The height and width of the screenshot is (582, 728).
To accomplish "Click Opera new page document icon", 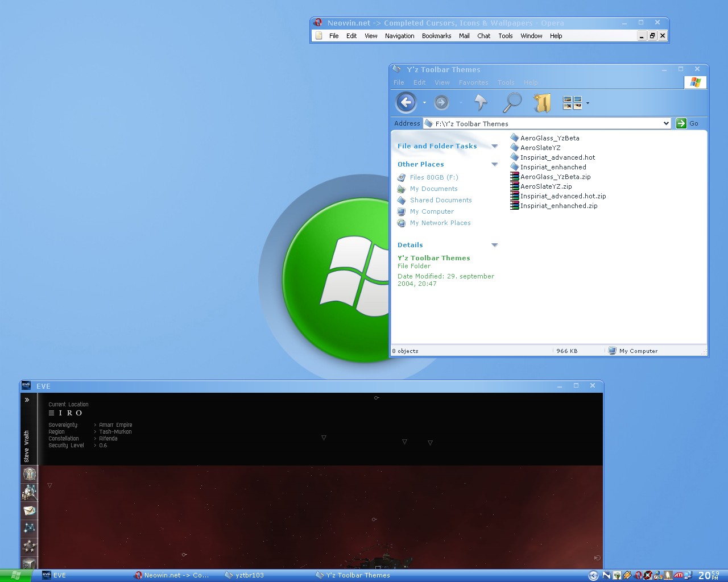I will click(318, 36).
